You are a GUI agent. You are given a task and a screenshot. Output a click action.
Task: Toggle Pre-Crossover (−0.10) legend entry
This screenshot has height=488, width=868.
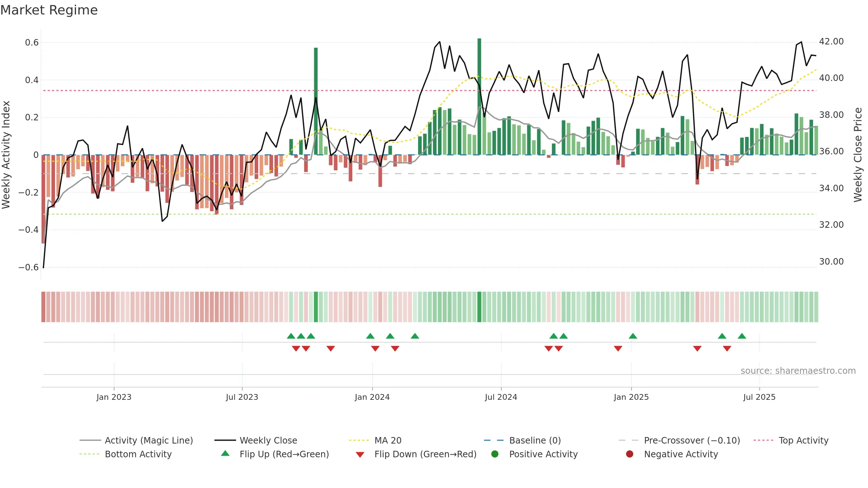point(680,440)
